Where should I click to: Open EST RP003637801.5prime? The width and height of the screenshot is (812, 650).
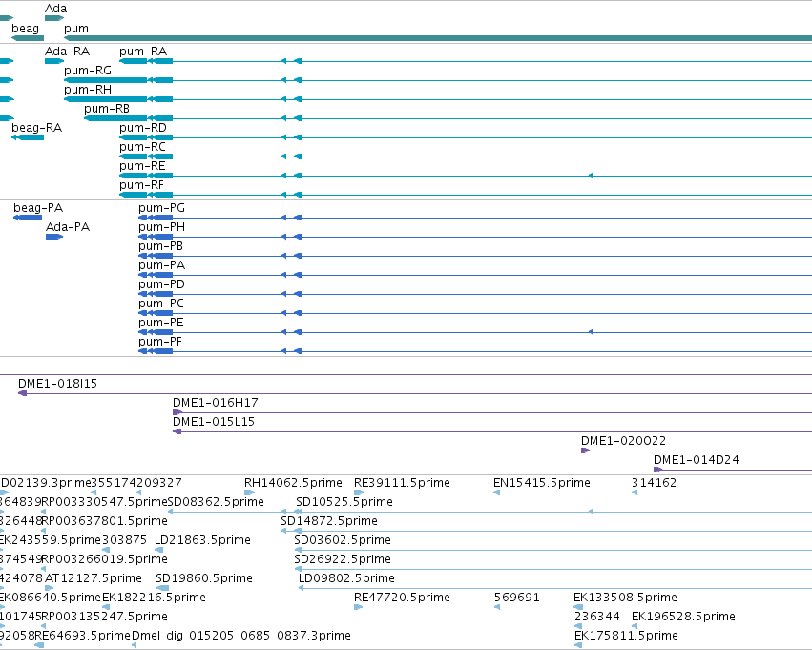click(x=104, y=521)
